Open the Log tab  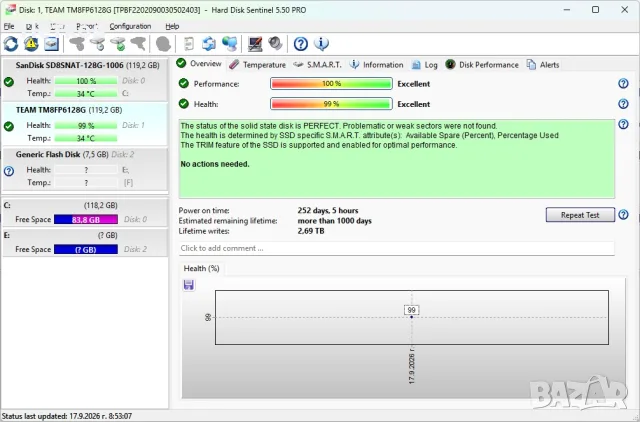(x=424, y=64)
